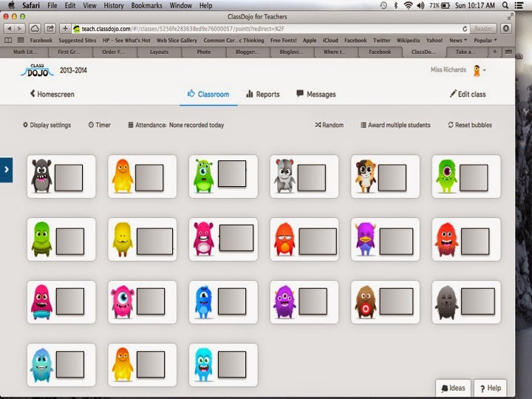Screen dimensions: 532x399
Task: Start the Timer tool
Action: tap(100, 125)
